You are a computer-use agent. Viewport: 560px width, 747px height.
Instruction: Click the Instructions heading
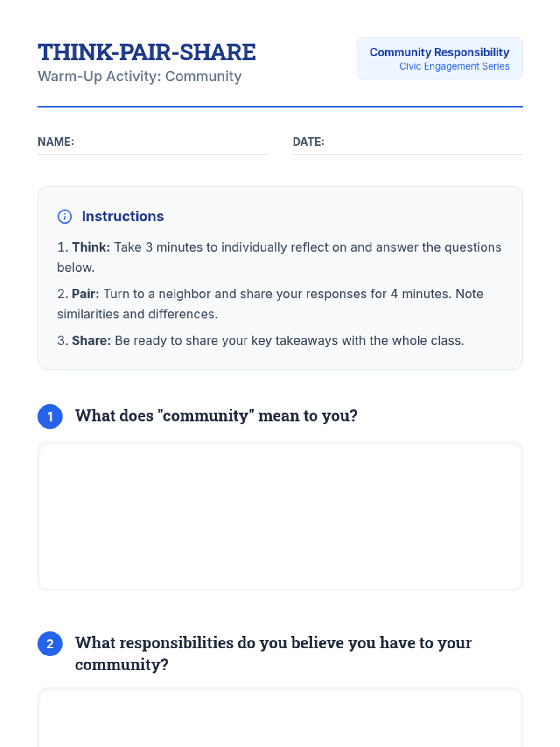pos(123,217)
